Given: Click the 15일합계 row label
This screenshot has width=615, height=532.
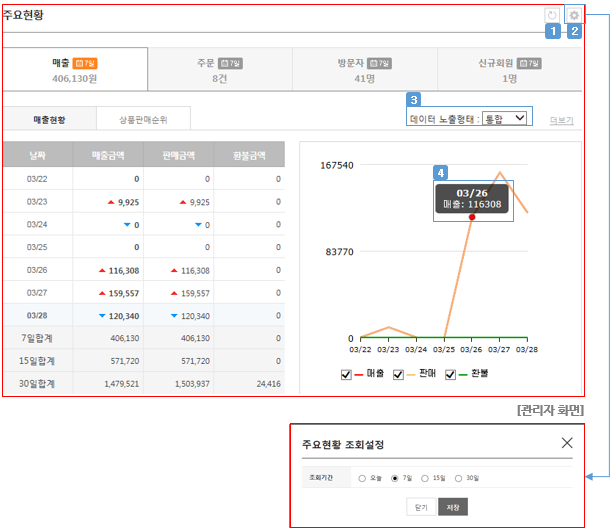Looking at the screenshot, I should 37,361.
